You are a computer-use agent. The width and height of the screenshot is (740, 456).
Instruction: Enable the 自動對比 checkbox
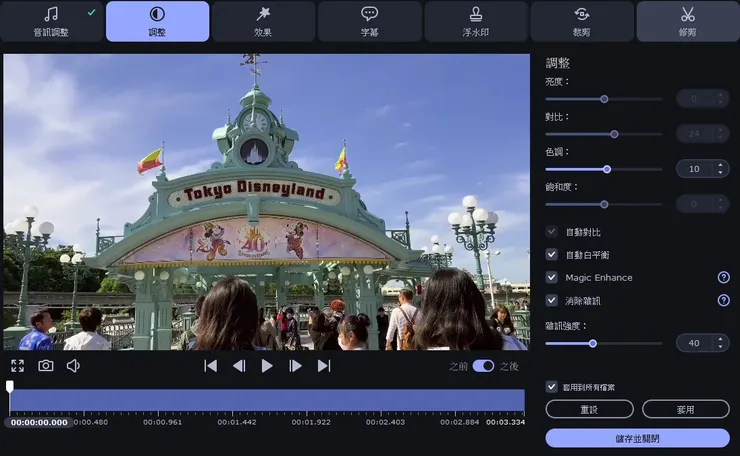tap(552, 231)
